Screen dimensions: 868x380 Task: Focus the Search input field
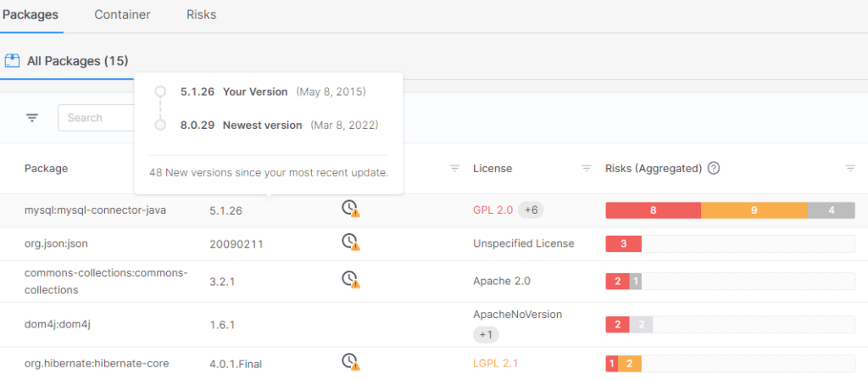[x=97, y=117]
